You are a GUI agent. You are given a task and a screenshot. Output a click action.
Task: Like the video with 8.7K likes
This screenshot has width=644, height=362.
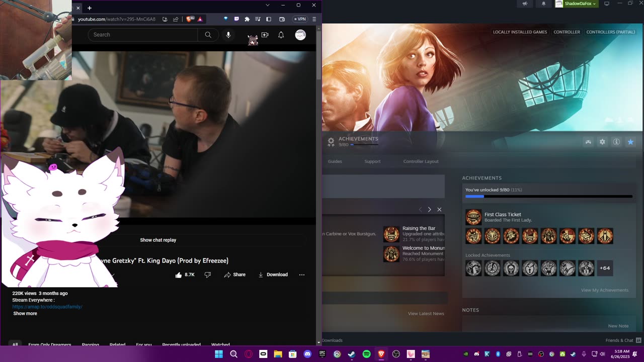(185, 275)
